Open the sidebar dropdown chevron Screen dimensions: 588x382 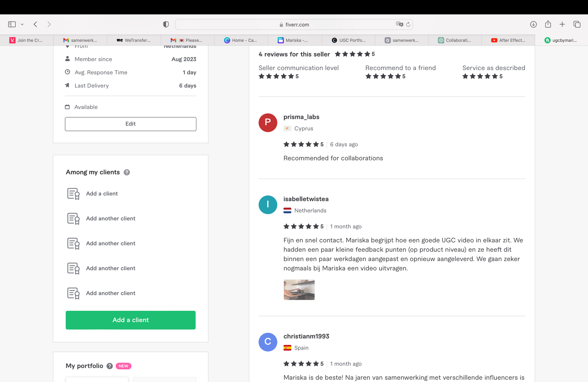click(22, 24)
